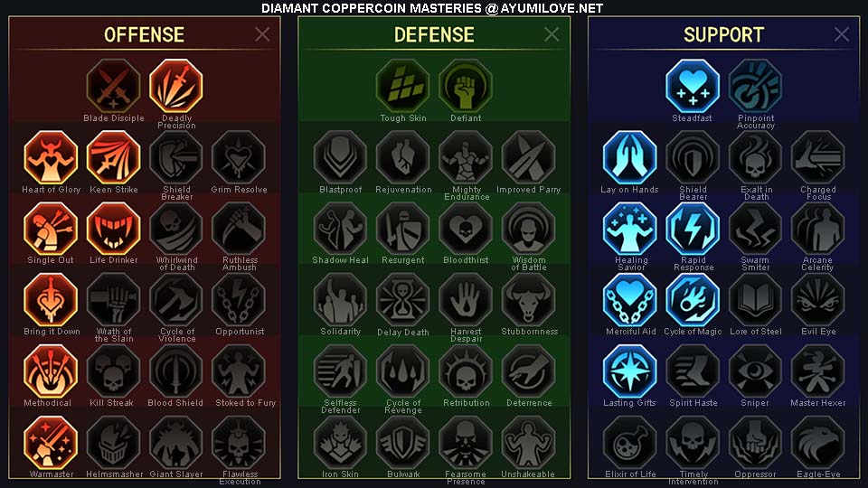The height and width of the screenshot is (488, 868).
Task: Click the Helmsmasher mastery icon
Action: [114, 443]
